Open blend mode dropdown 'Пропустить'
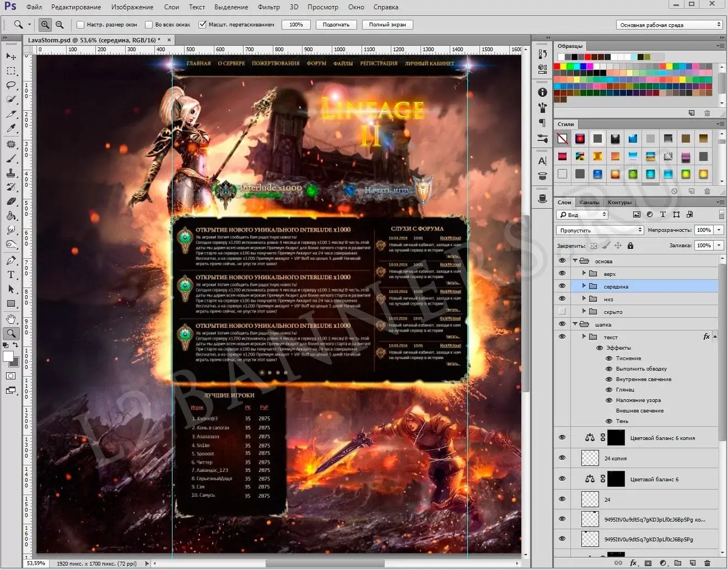The height and width of the screenshot is (570, 728). (x=600, y=230)
